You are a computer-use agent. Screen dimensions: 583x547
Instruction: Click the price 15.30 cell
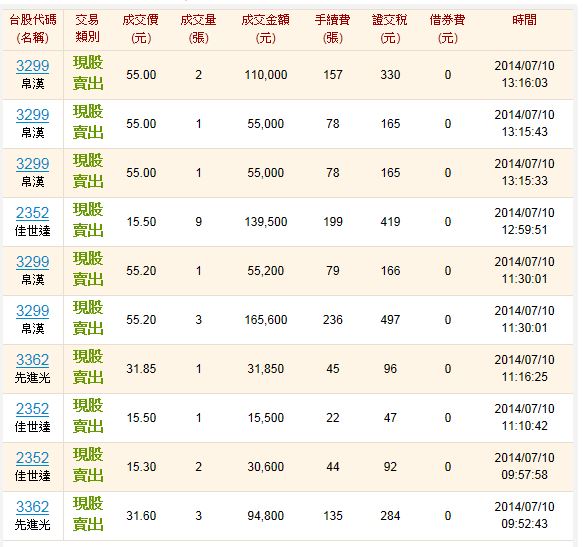pos(141,467)
